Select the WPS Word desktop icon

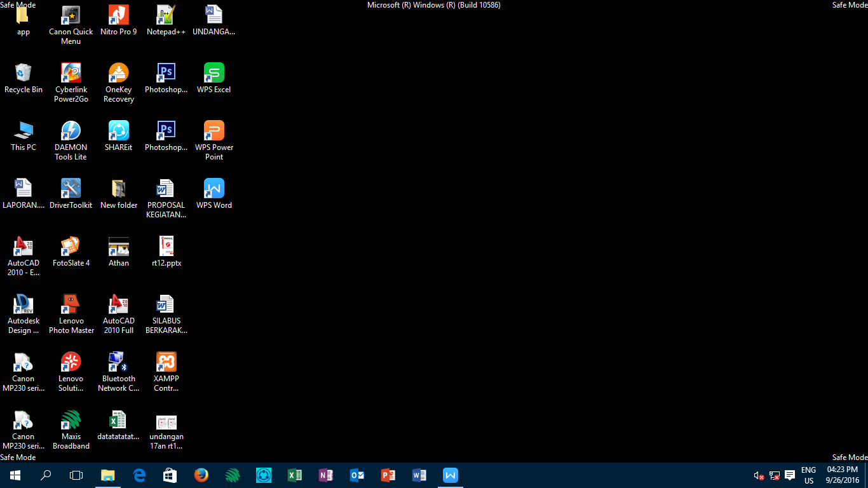[214, 194]
